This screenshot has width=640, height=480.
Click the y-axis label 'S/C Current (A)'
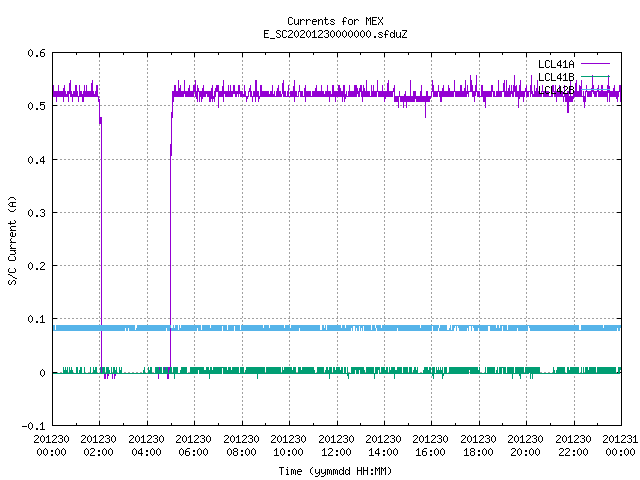click(x=13, y=240)
